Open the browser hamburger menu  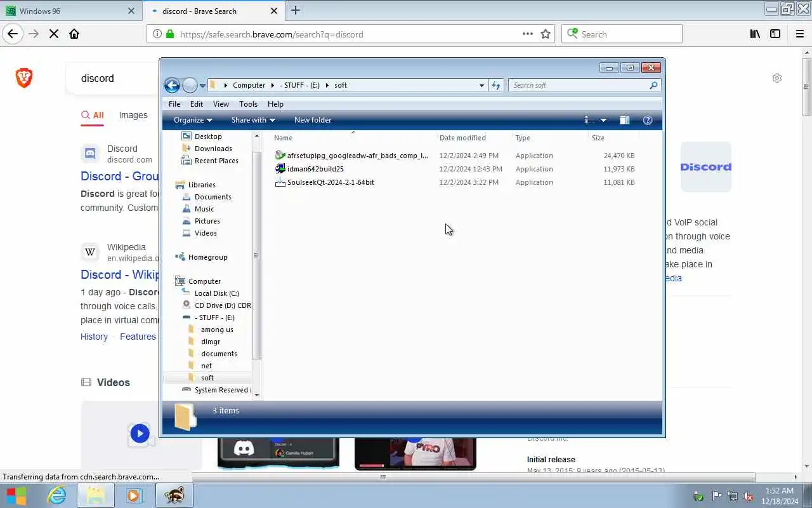[799, 34]
